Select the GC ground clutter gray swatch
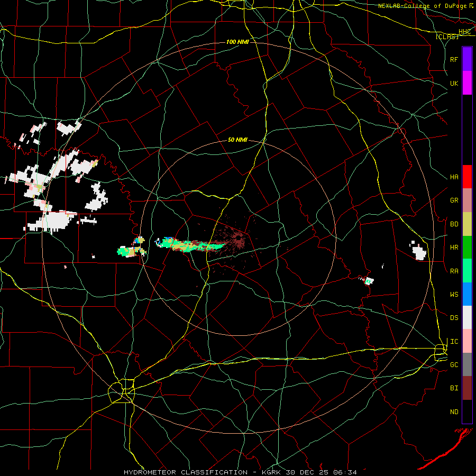 tap(467, 364)
